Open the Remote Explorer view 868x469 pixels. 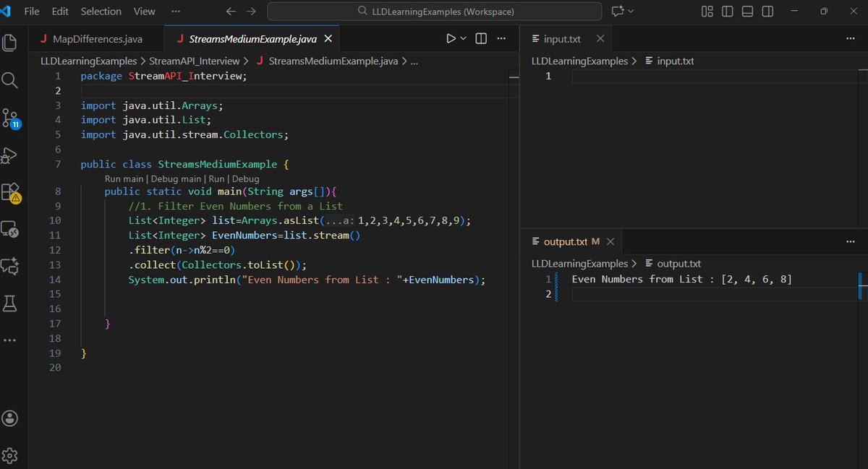tap(10, 230)
